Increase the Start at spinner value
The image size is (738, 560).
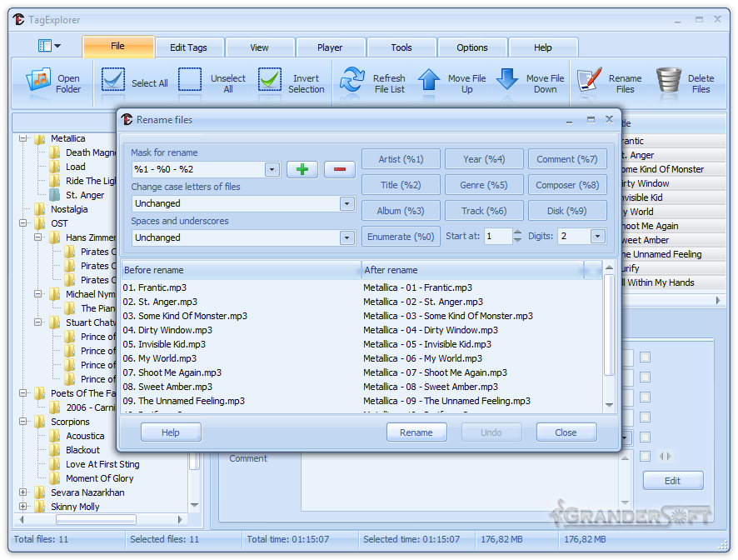(517, 232)
